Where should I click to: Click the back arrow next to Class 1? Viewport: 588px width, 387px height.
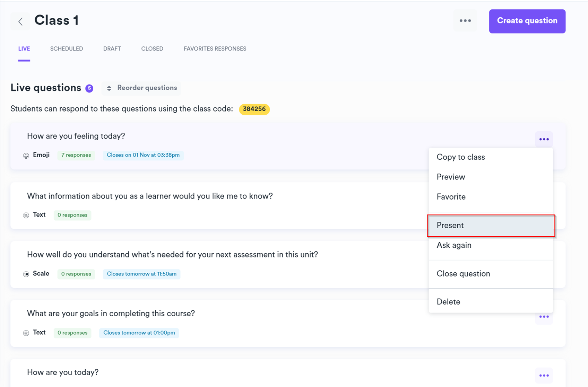tap(20, 21)
